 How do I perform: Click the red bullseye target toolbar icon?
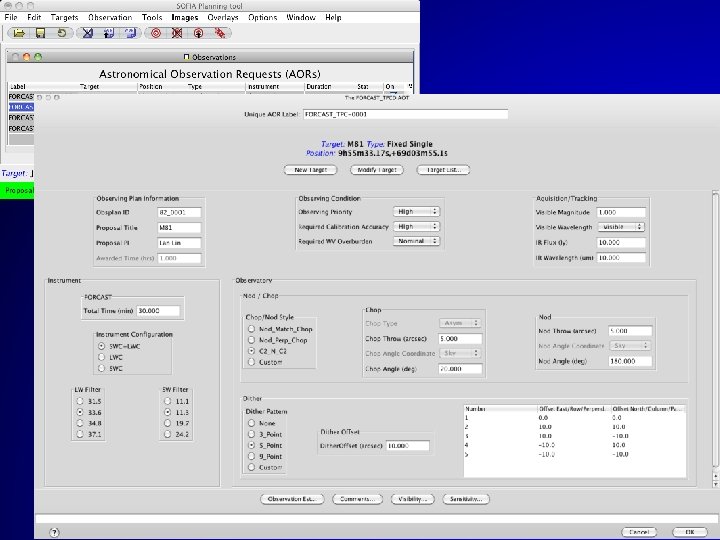[x=154, y=33]
